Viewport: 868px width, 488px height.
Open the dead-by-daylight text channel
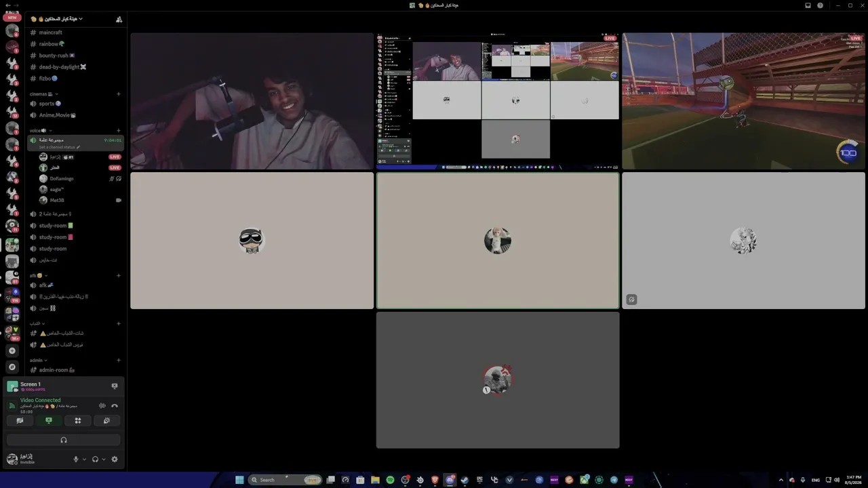[x=75, y=67]
